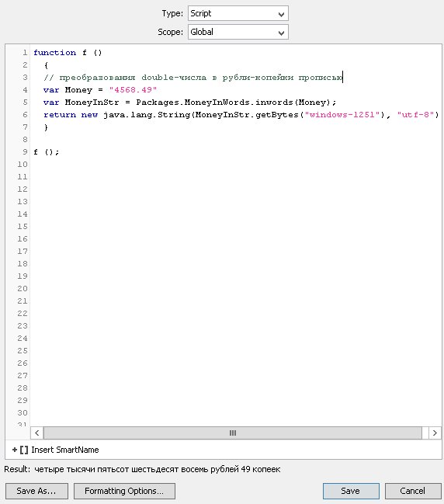Click the "windows-1251" string in line 6
This screenshot has width=444, height=504.
[342, 115]
